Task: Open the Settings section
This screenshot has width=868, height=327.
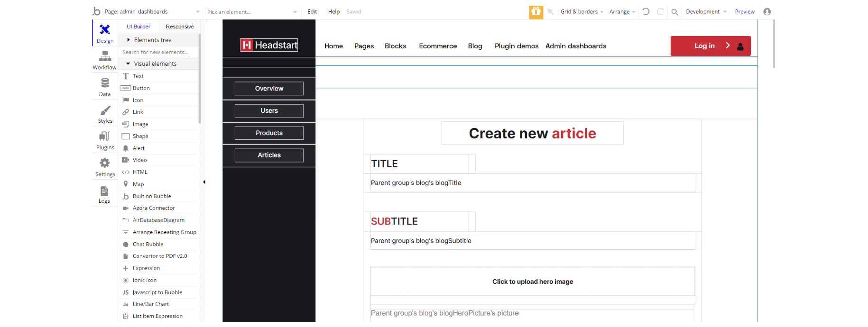Action: click(x=105, y=167)
